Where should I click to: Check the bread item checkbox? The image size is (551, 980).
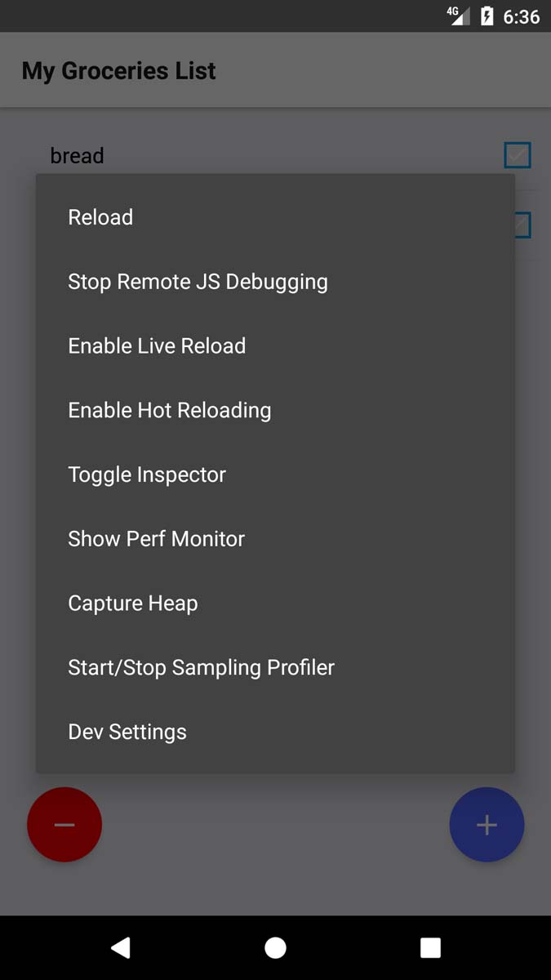tap(518, 155)
